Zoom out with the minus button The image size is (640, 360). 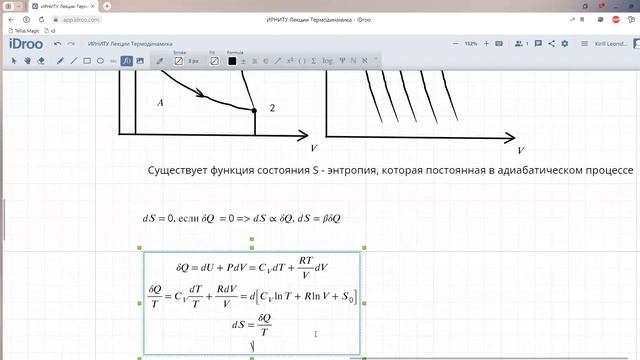pos(456,43)
